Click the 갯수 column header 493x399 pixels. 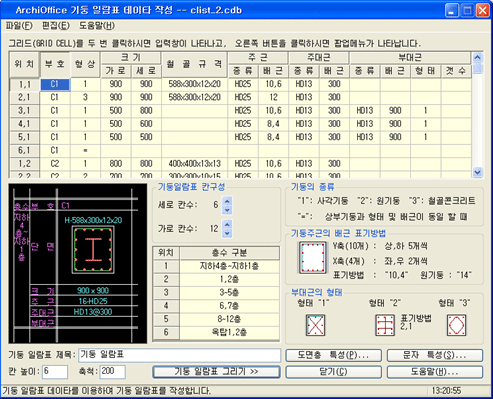456,71
